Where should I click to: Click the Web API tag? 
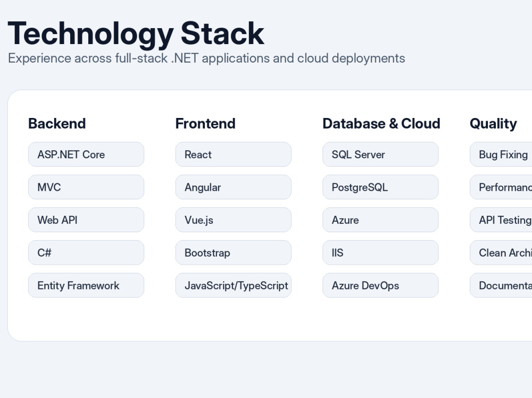(x=86, y=219)
